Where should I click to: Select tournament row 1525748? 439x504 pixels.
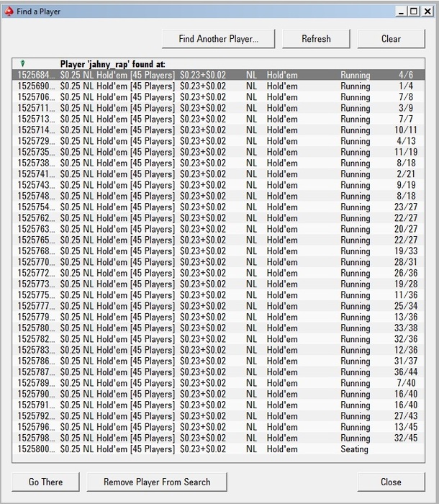pos(219,196)
